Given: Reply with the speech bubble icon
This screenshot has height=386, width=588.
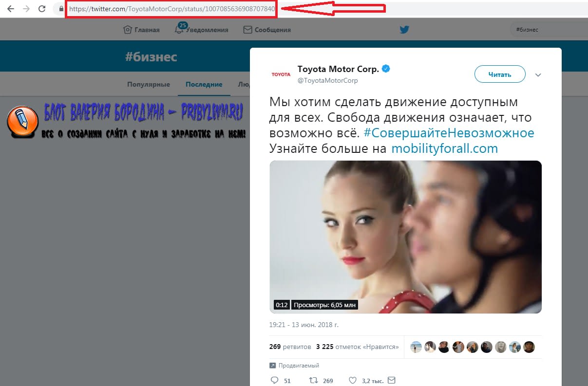Looking at the screenshot, I should pos(274,380).
